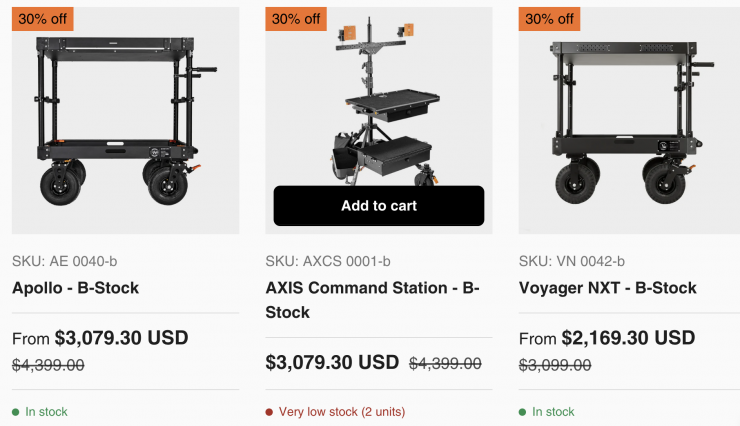Click the 30% off badge on Apollo
This screenshot has height=426, width=740.
(x=44, y=19)
